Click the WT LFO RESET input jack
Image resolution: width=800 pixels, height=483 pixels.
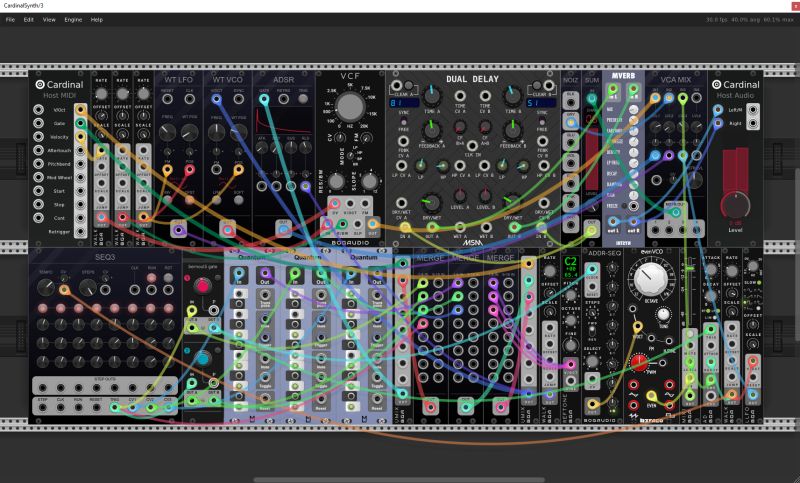(167, 99)
